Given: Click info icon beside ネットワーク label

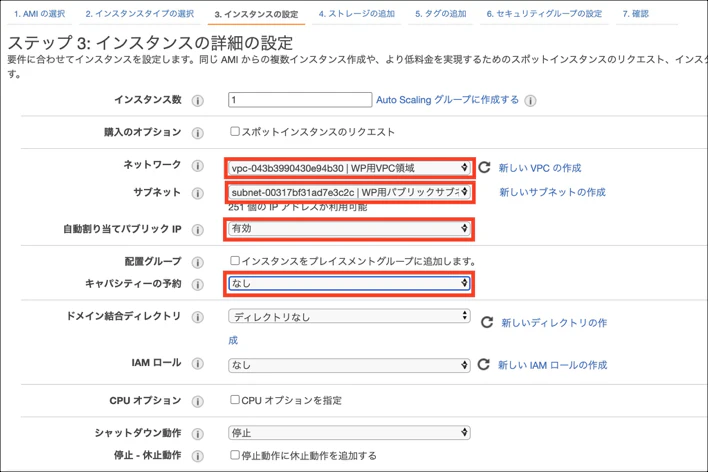Looking at the screenshot, I should pyautogui.click(x=197, y=166).
